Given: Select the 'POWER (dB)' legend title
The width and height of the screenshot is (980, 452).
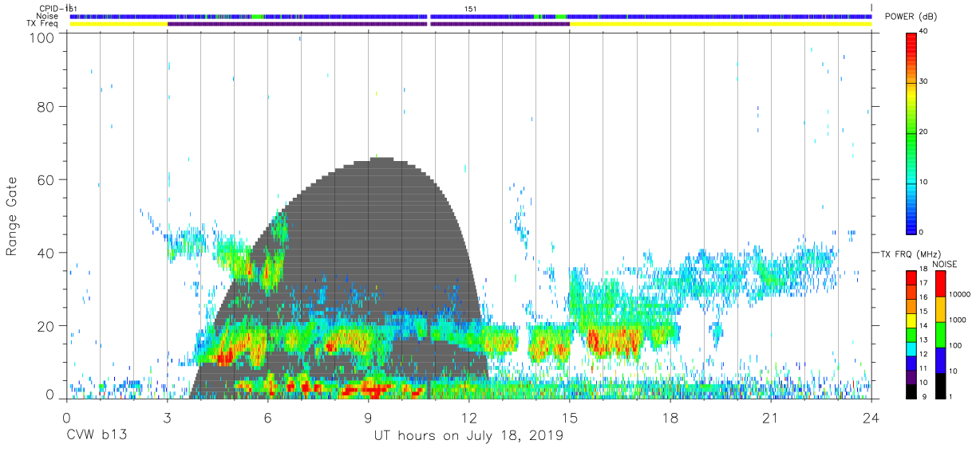Looking at the screenshot, I should click(x=911, y=17).
